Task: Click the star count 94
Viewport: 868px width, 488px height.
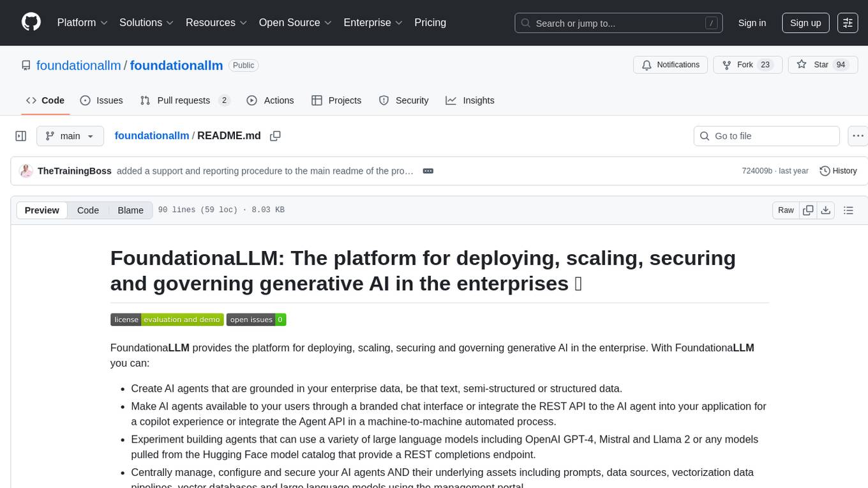Action: (841, 65)
